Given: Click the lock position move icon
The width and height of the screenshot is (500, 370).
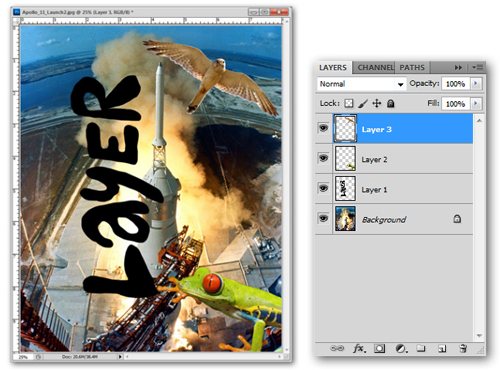Looking at the screenshot, I should (377, 104).
